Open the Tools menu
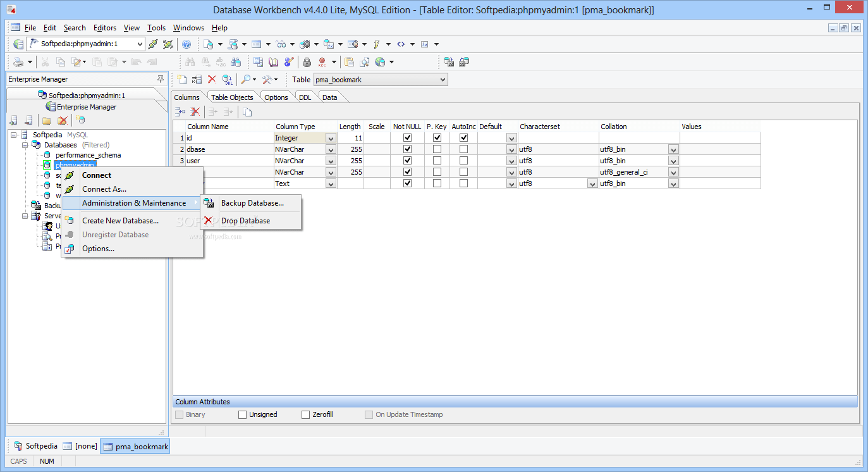Viewport: 868px width, 472px height. click(156, 28)
